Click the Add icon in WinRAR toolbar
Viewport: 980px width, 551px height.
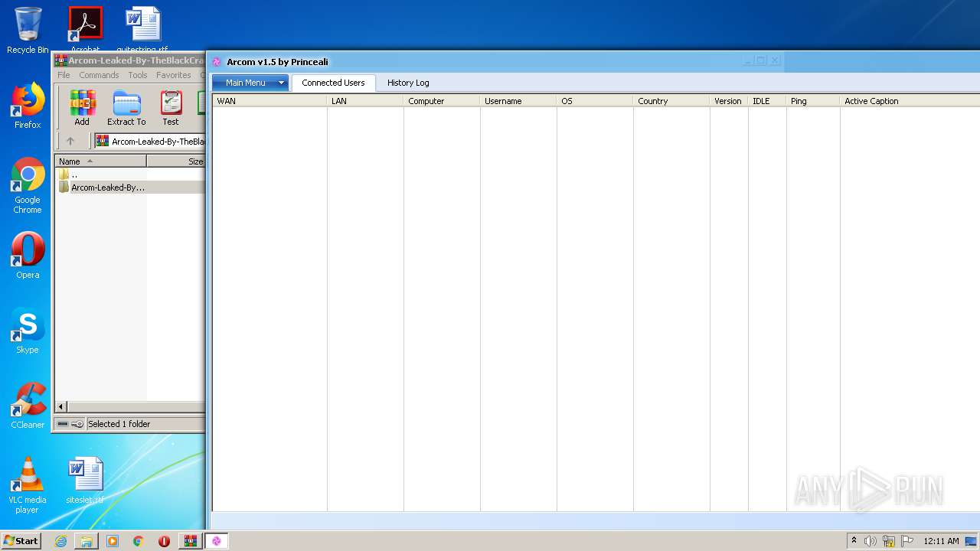click(82, 108)
